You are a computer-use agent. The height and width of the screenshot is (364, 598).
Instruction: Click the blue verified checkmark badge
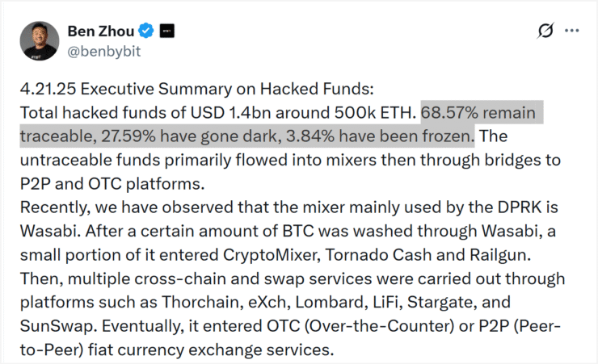pyautogui.click(x=146, y=31)
